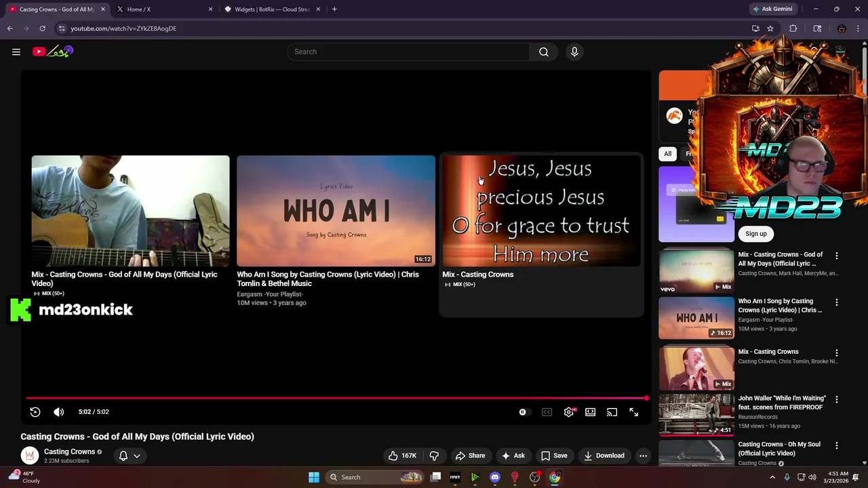Close the Home / X tab
The image size is (868, 488).
pyautogui.click(x=210, y=9)
